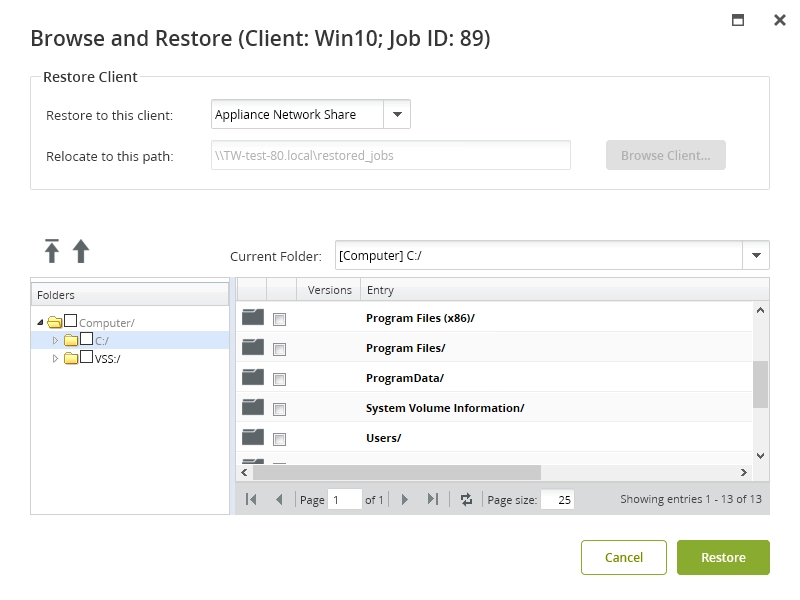Click the Appliance Network Share combo box text
Screen dimensions: 800x600
point(285,114)
